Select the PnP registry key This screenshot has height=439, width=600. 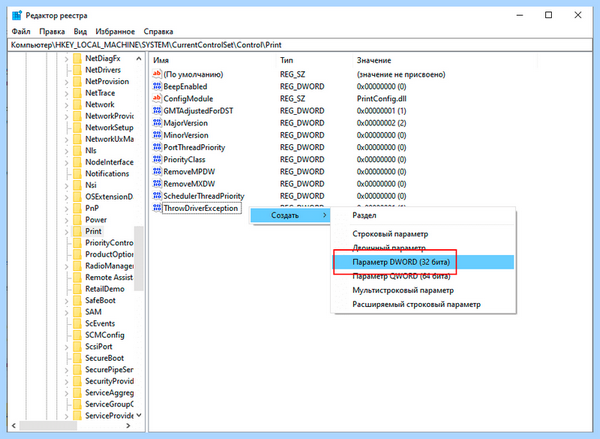coord(92,208)
